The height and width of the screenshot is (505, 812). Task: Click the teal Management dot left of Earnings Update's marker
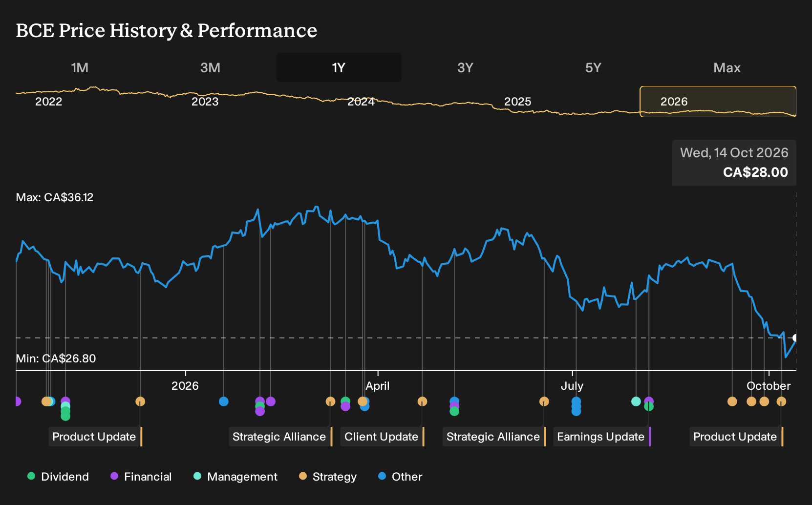tap(636, 401)
